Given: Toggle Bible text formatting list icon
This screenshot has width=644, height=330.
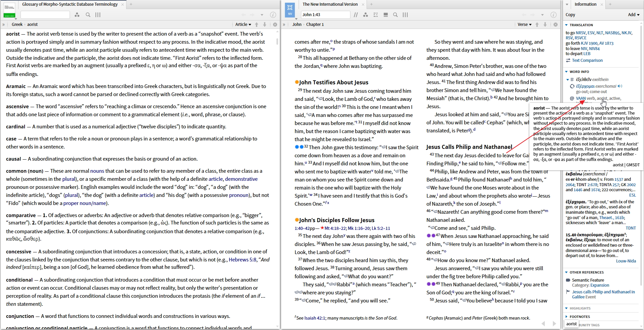Looking at the screenshot, I should point(376,15).
